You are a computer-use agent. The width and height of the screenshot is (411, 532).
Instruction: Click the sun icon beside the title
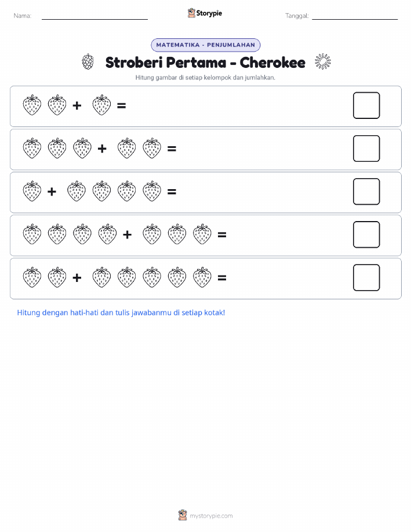(x=322, y=61)
